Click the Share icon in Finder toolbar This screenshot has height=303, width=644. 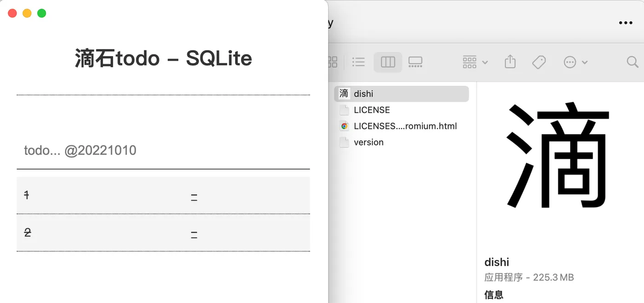point(510,62)
